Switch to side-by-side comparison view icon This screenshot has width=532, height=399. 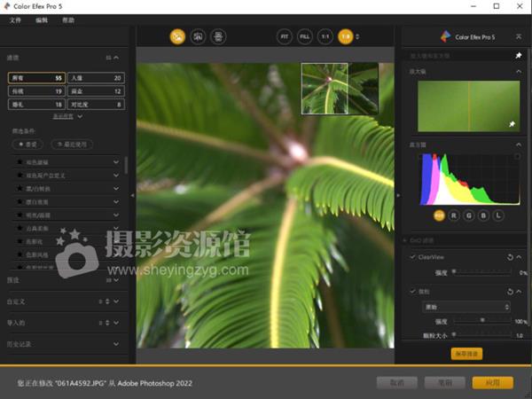pos(218,37)
